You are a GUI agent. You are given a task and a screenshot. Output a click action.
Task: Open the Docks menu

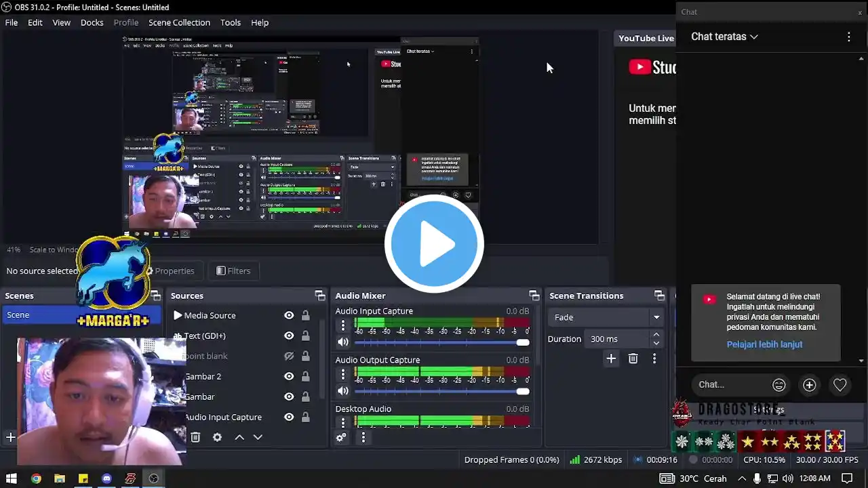[92, 22]
